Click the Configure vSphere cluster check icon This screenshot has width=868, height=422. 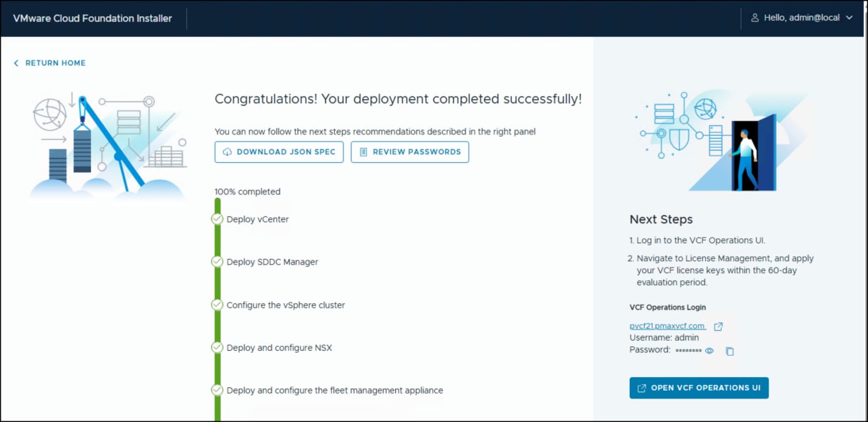[x=218, y=305]
